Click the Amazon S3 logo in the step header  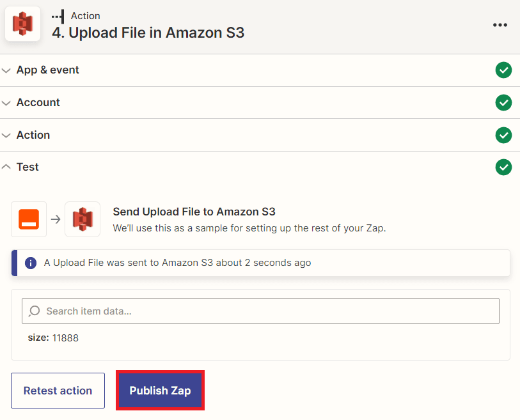[22, 24]
